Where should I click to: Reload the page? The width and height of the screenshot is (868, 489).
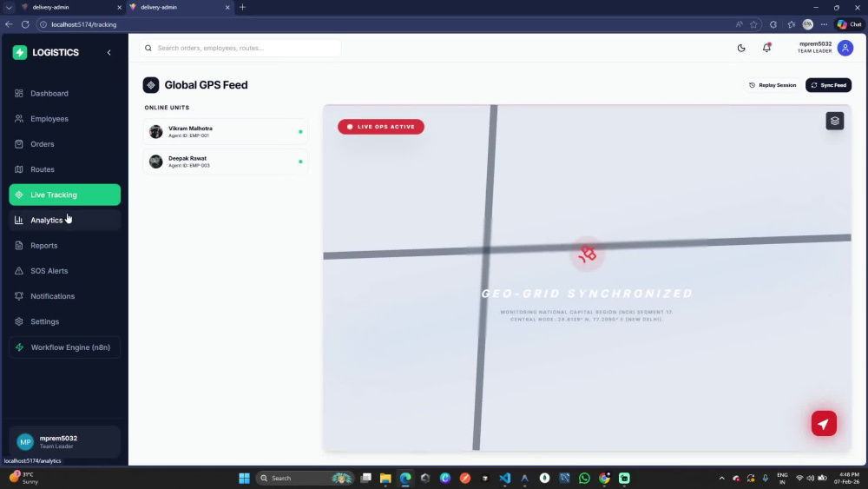coord(25,24)
